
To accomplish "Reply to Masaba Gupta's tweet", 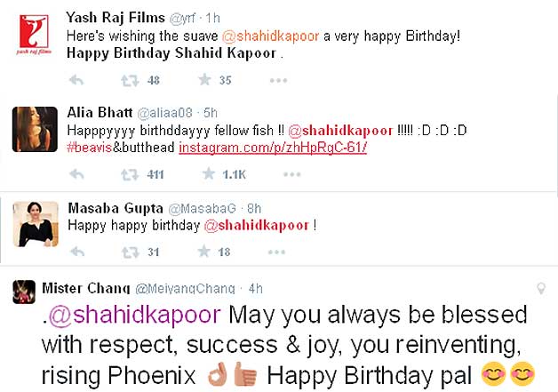I will (77, 252).
